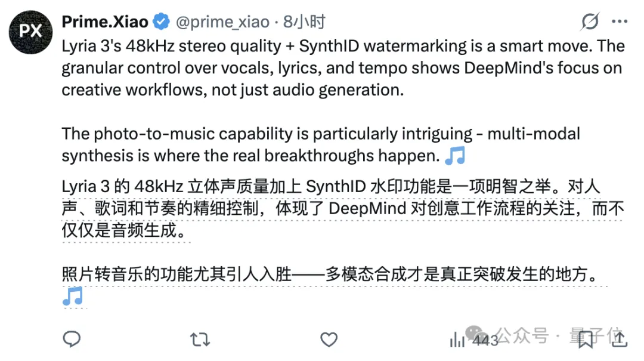The height and width of the screenshot is (361, 644).
Task: Click the view analytics bar chart icon
Action: (x=457, y=340)
